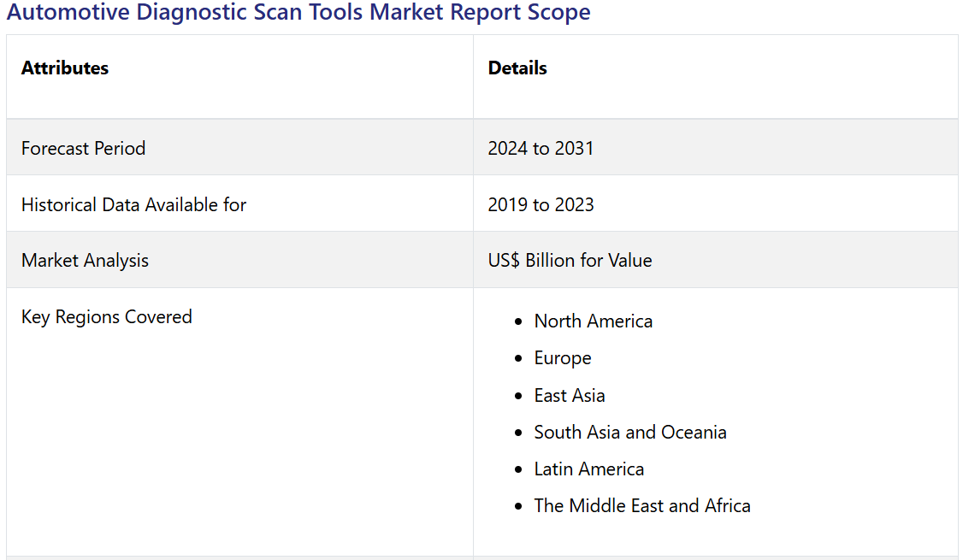Click The Middle East and Africa item
The height and width of the screenshot is (560, 963).
pos(642,506)
